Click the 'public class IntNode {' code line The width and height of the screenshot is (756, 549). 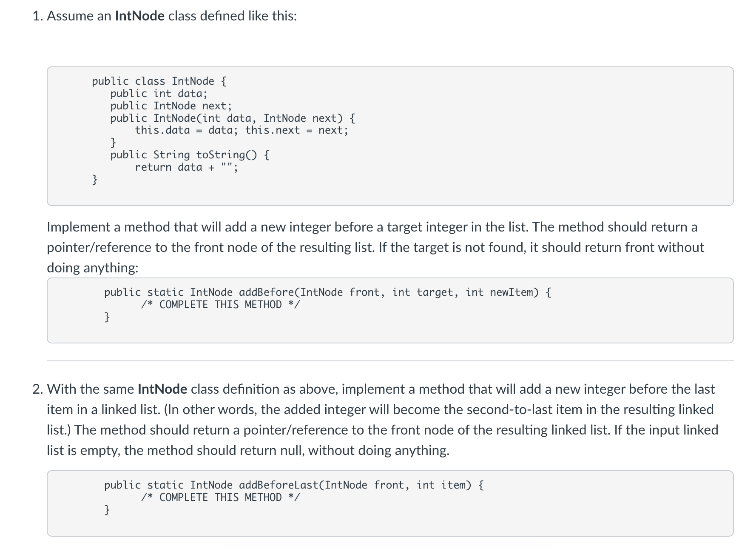tap(159, 81)
